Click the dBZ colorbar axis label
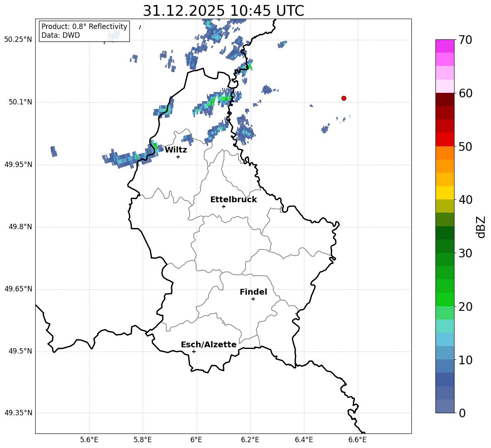The image size is (491, 448). pyautogui.click(x=481, y=227)
